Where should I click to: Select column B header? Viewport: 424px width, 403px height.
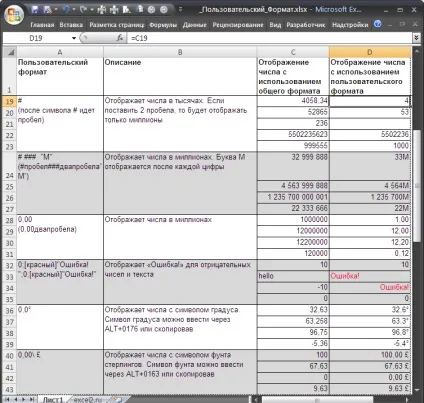pyautogui.click(x=180, y=52)
